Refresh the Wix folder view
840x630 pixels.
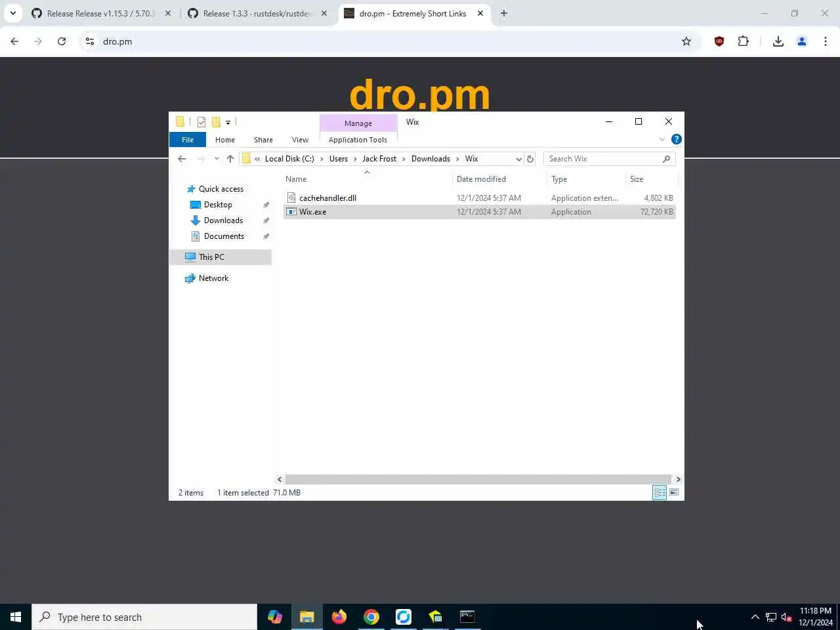point(530,159)
